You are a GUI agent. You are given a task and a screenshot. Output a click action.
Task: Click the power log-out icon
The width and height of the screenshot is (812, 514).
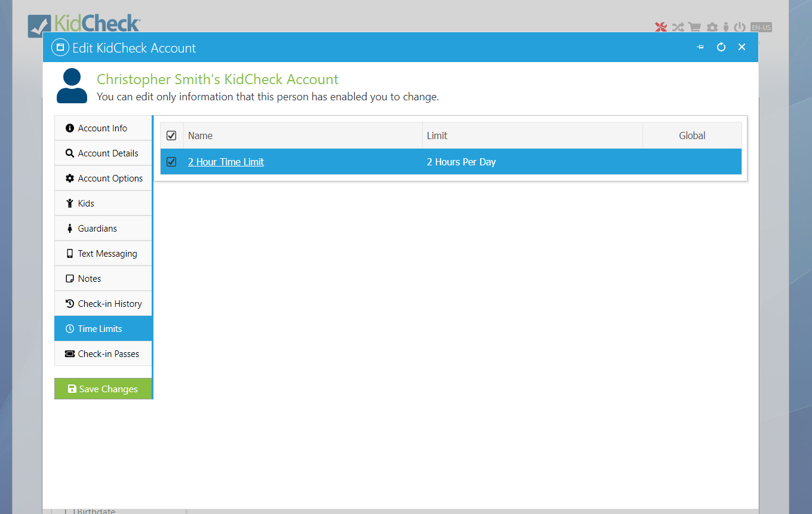(x=740, y=27)
